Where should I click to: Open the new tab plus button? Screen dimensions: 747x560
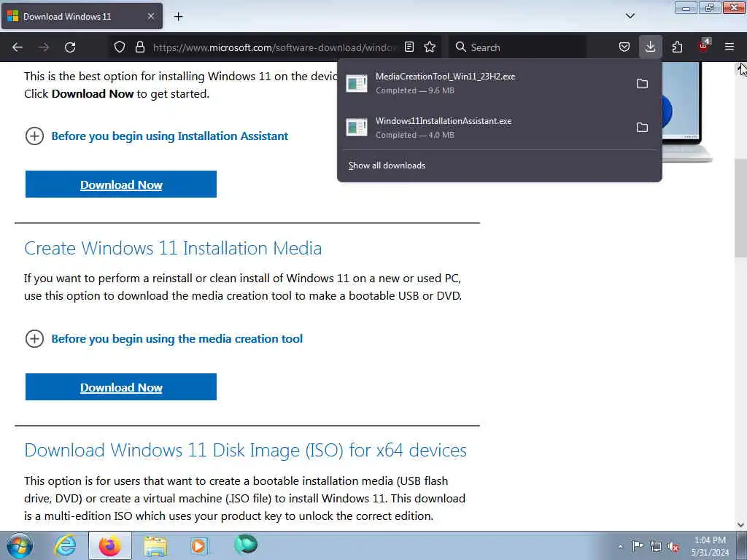coord(178,17)
